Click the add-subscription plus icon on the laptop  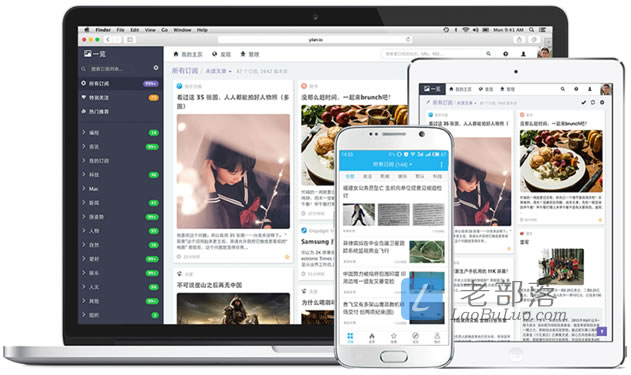click(x=505, y=54)
